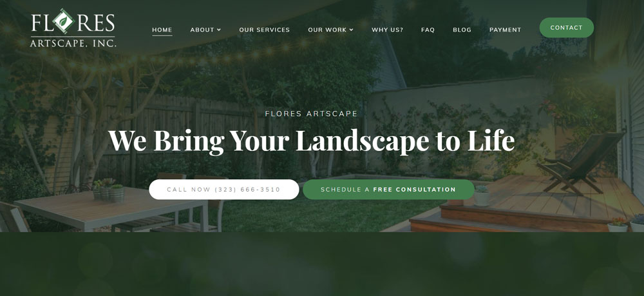
Task: Open the About menu item
Action: click(x=202, y=30)
